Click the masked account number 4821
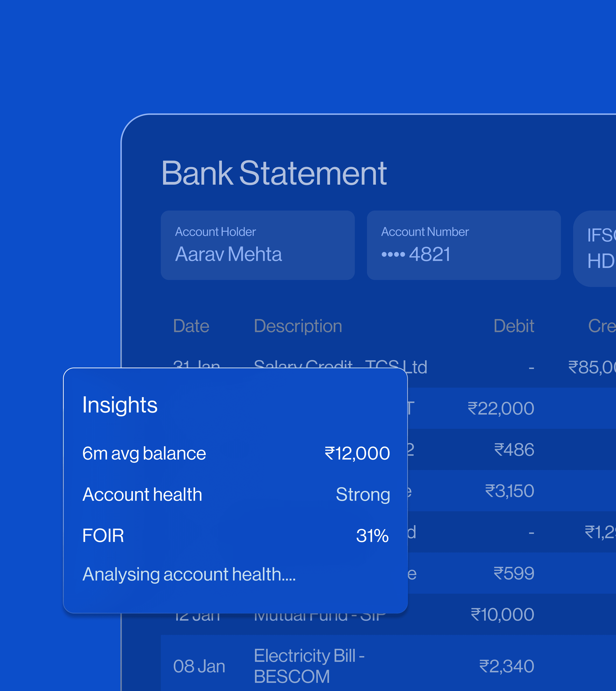Image resolution: width=616 pixels, height=691 pixels. pyautogui.click(x=416, y=254)
